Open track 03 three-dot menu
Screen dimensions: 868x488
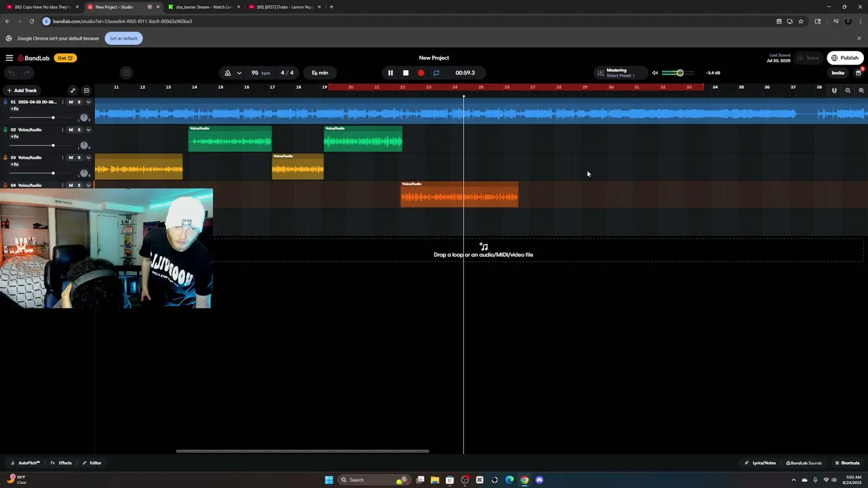(x=62, y=157)
